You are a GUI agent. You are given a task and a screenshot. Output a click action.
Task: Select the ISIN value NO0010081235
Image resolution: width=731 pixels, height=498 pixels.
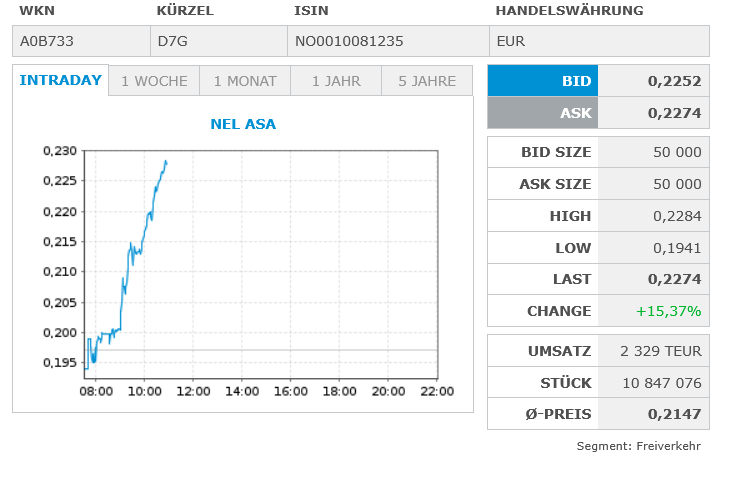tap(386, 41)
